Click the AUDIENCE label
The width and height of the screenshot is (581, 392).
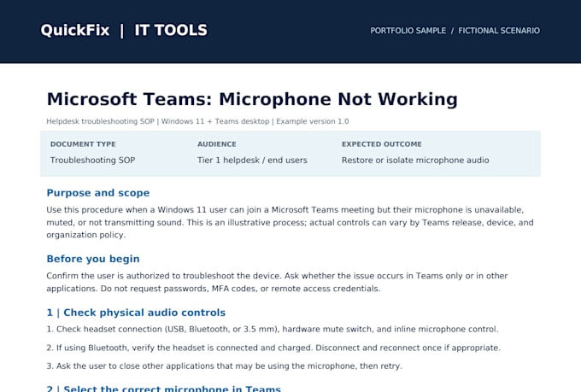click(216, 144)
